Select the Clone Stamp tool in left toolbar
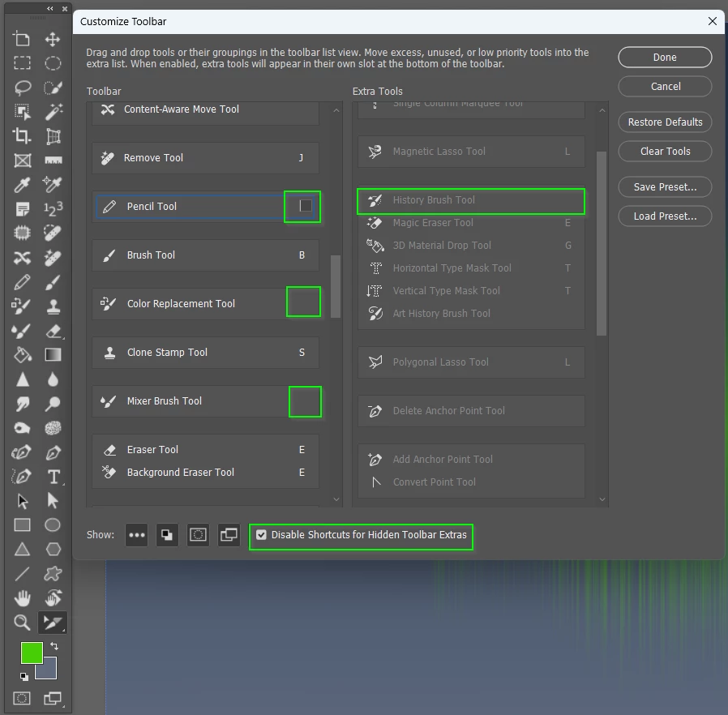 54,306
